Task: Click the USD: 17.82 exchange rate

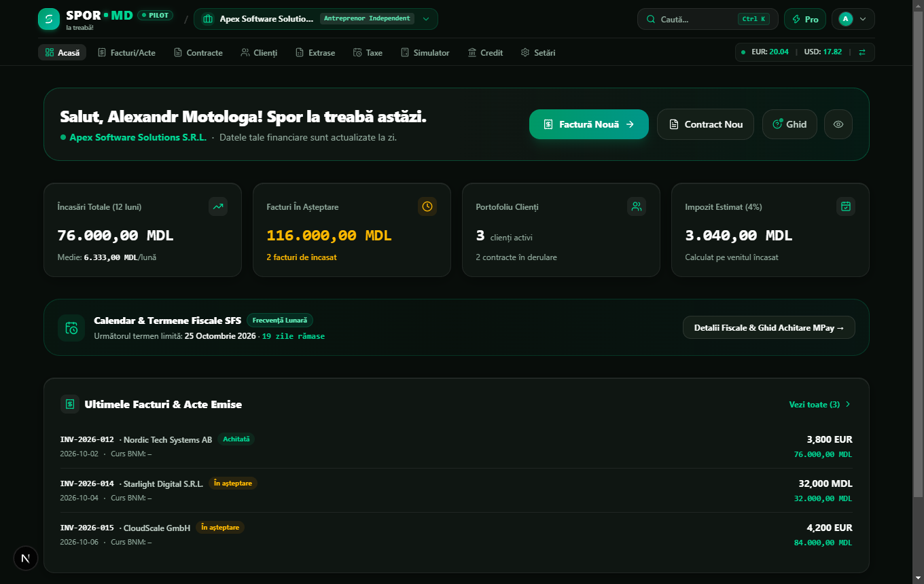Action: click(823, 52)
